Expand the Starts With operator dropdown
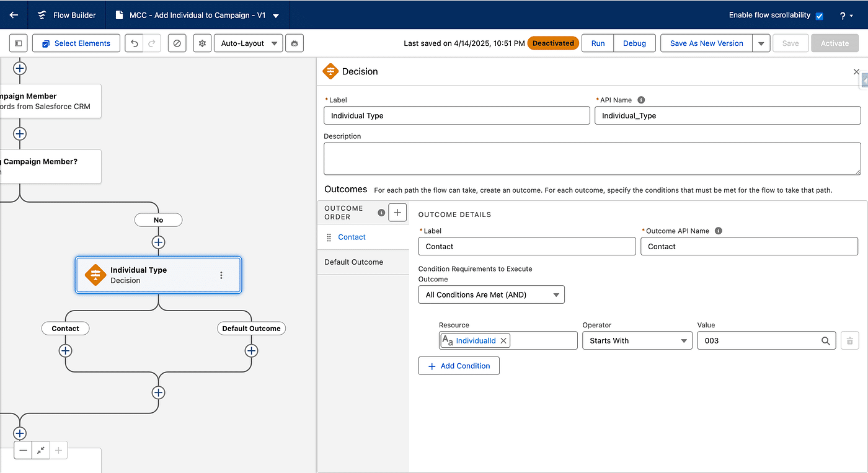Image resolution: width=868 pixels, height=473 pixels. (x=637, y=341)
